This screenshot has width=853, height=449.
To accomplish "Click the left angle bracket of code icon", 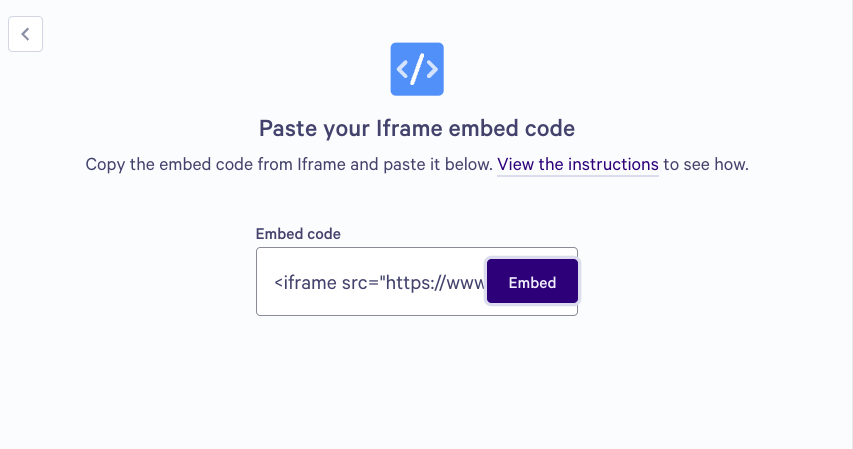I will 403,69.
